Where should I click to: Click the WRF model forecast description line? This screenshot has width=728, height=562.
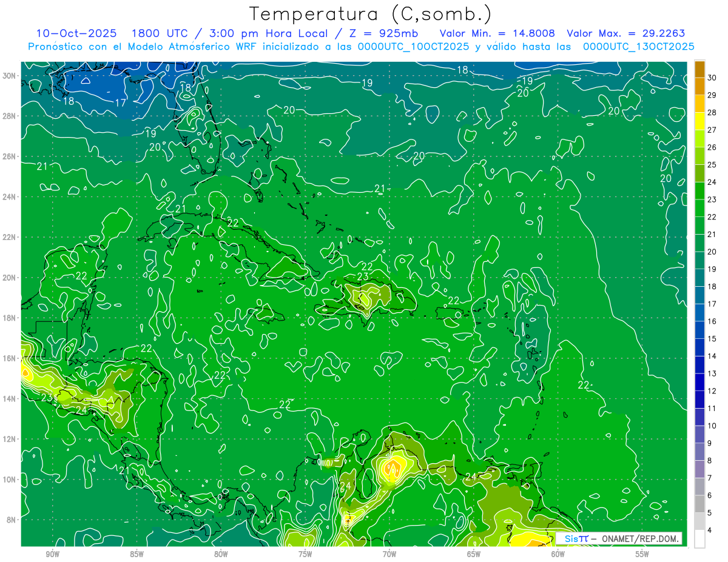point(361,46)
